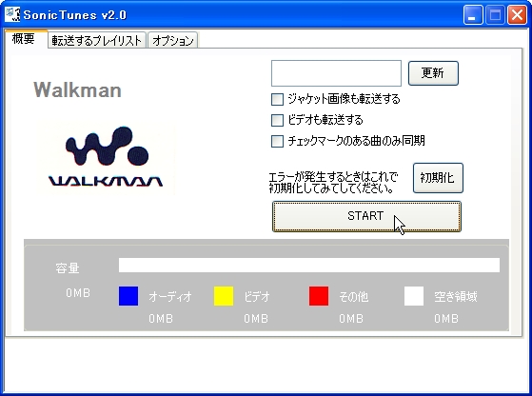Click the Walkman logo image
This screenshot has width=532, height=396.
[106, 158]
